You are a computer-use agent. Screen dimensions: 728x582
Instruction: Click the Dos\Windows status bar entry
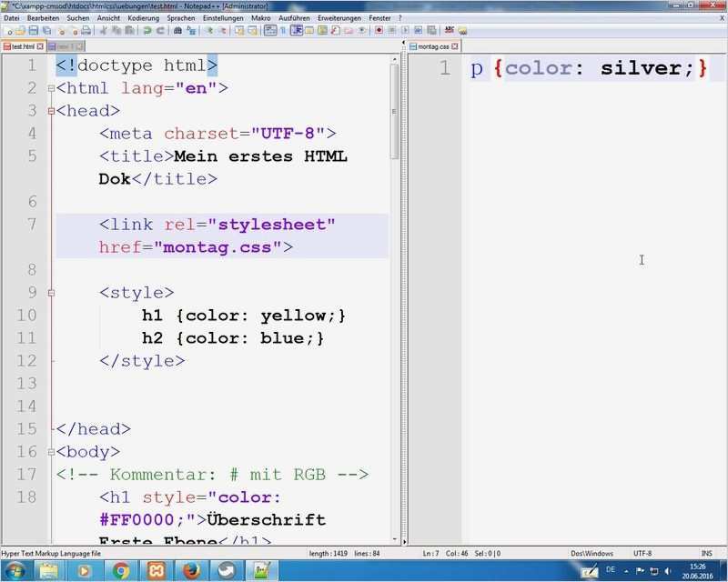tap(591, 553)
